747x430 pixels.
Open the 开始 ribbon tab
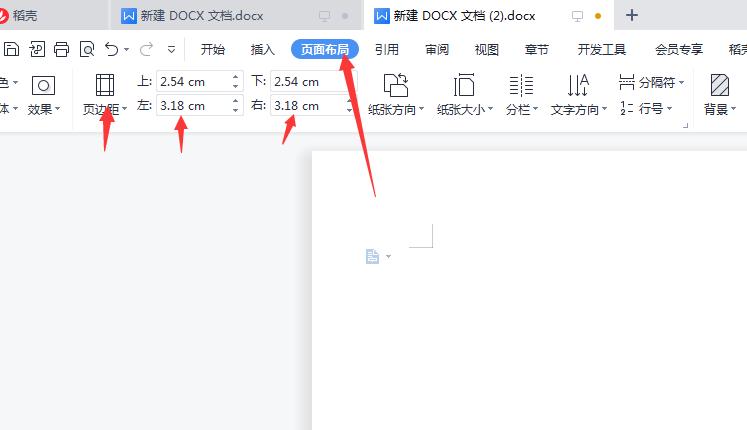click(x=212, y=50)
